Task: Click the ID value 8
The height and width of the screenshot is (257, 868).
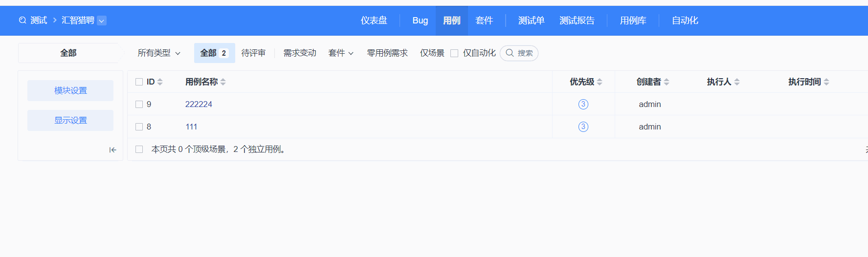Action: (x=149, y=127)
